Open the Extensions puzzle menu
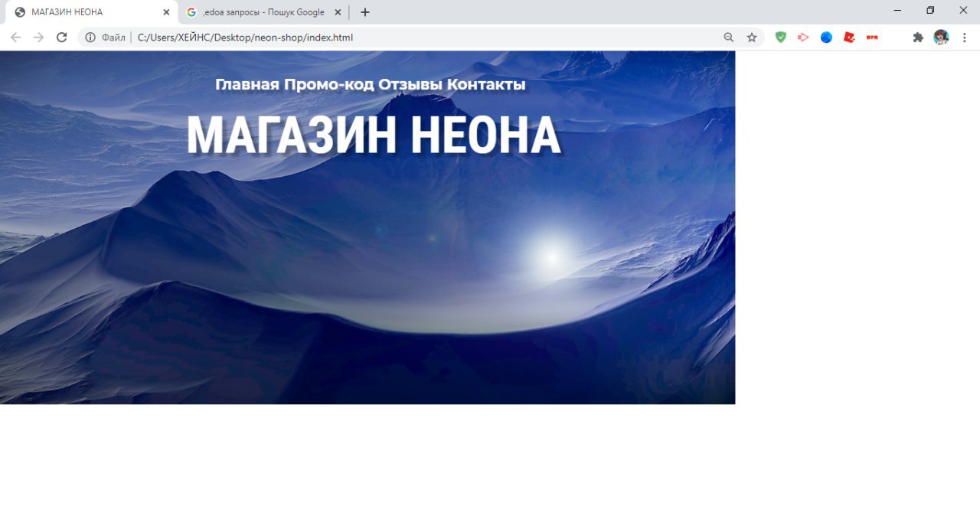 [918, 37]
